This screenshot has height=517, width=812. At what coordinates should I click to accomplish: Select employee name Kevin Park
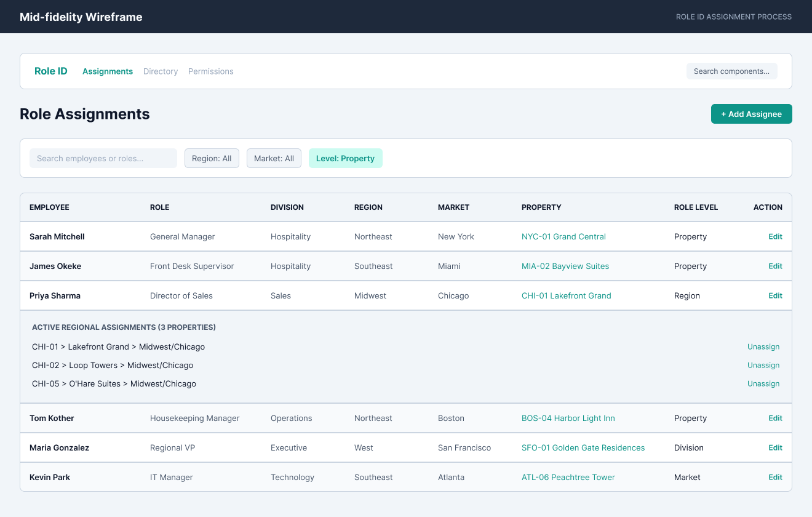[x=50, y=477]
